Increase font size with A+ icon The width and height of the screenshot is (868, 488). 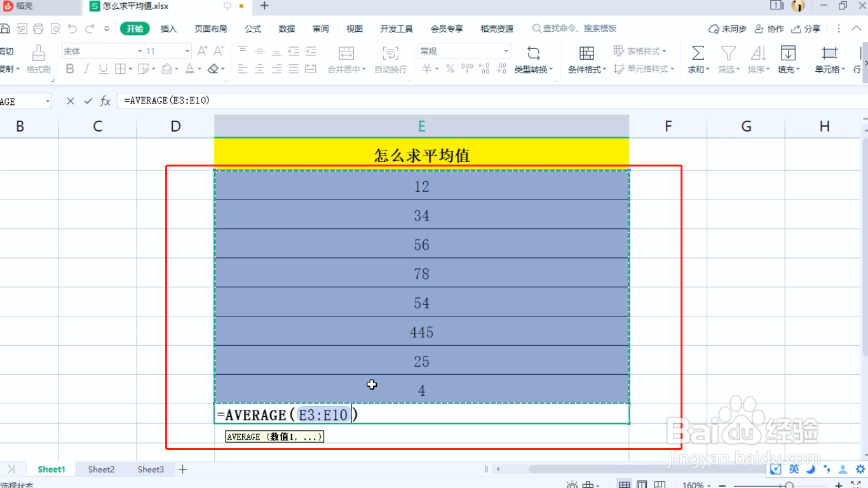tap(202, 51)
